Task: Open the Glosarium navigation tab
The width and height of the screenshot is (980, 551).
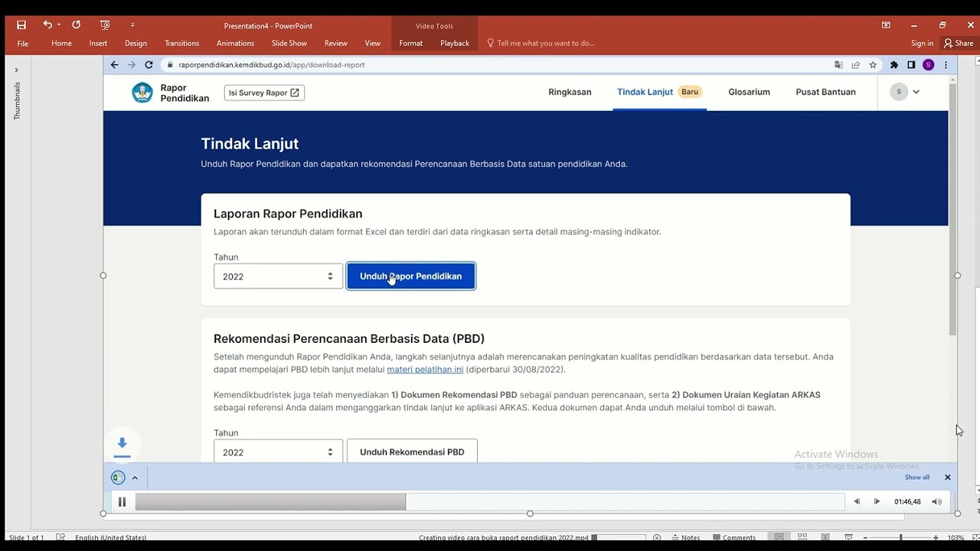Action: point(749,92)
